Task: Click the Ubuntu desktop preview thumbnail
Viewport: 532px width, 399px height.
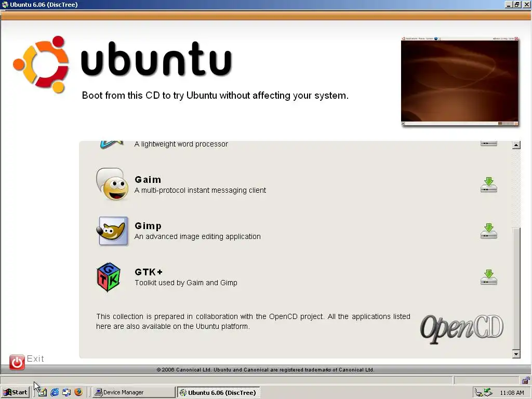Action: point(459,81)
